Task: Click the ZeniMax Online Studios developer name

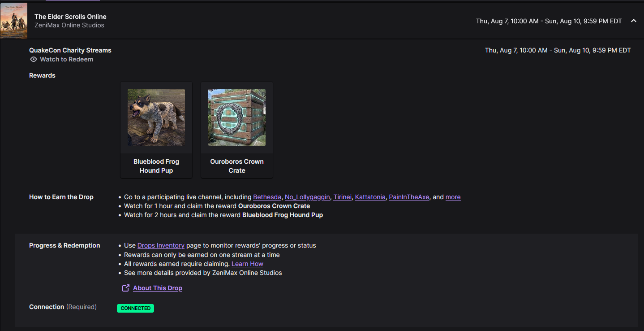Action: click(69, 25)
